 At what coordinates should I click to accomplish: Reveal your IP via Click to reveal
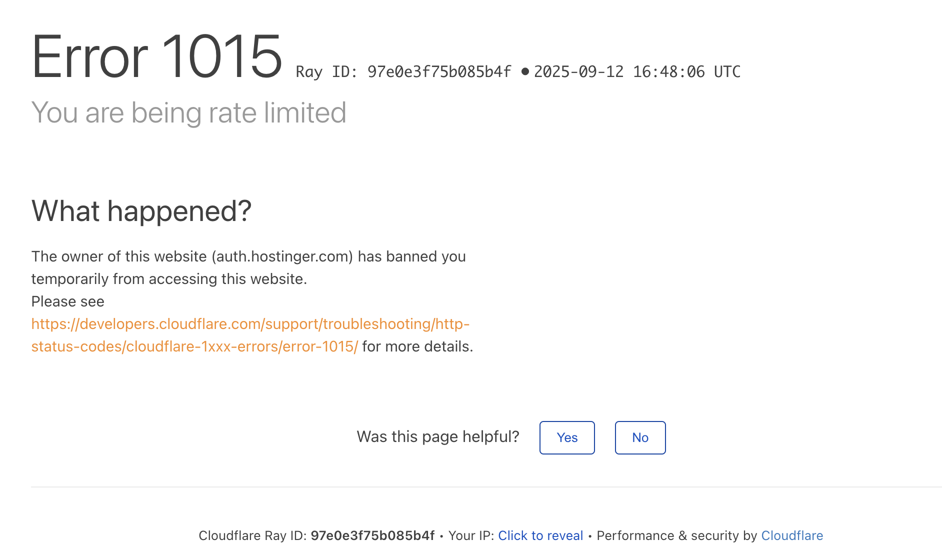pos(540,535)
